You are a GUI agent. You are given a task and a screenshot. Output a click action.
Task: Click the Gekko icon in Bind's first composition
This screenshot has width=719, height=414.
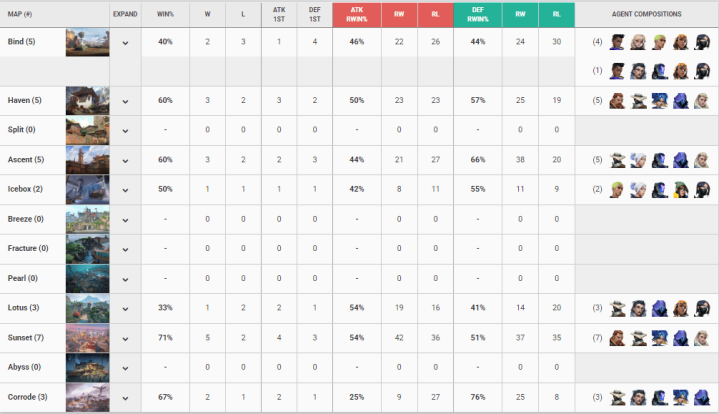[659, 42]
